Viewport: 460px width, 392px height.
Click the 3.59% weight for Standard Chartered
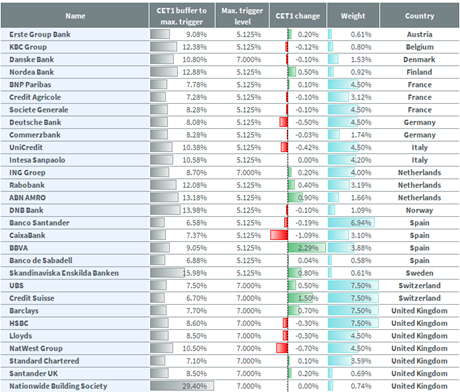click(361, 361)
